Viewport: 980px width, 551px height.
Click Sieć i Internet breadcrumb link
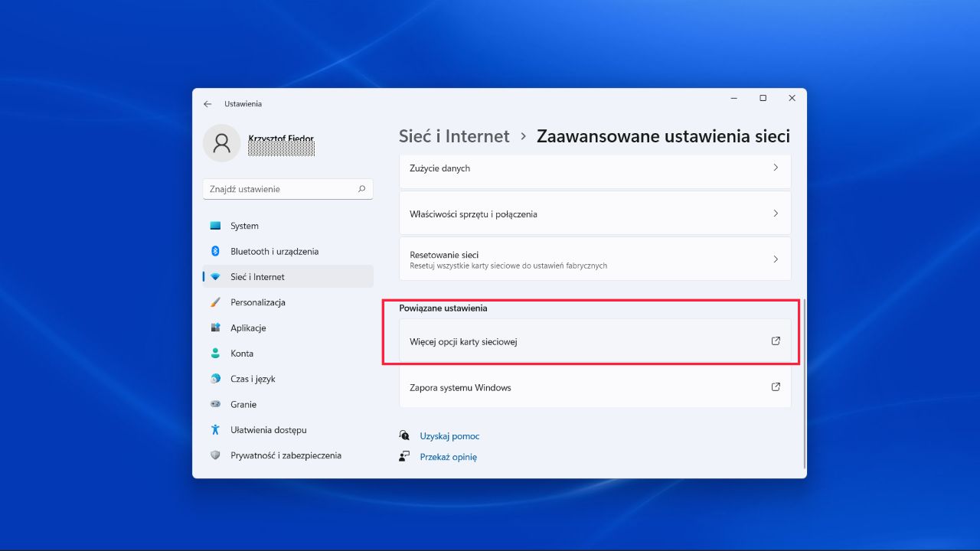click(x=453, y=135)
